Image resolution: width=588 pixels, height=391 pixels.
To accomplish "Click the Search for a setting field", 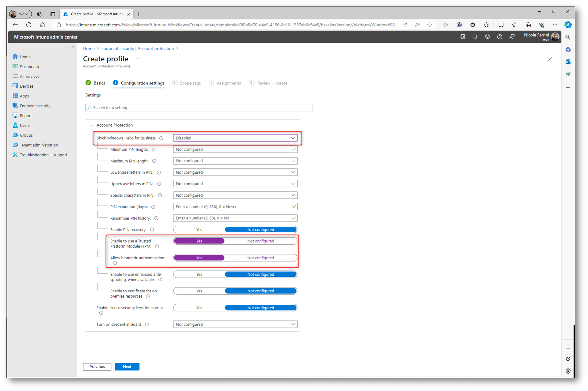I will tap(199, 107).
